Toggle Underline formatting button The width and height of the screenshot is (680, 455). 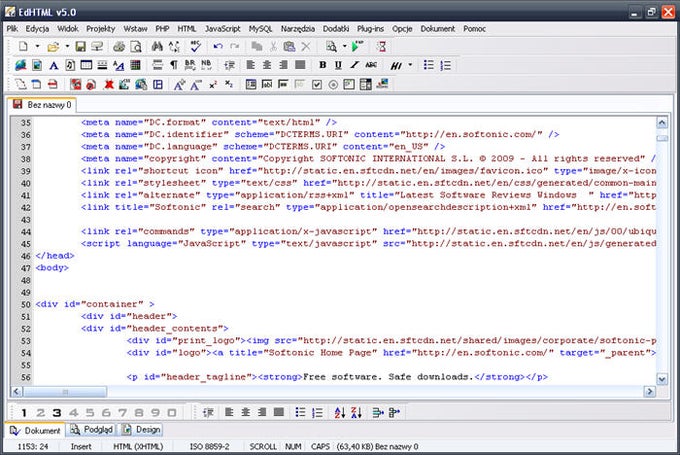338,65
